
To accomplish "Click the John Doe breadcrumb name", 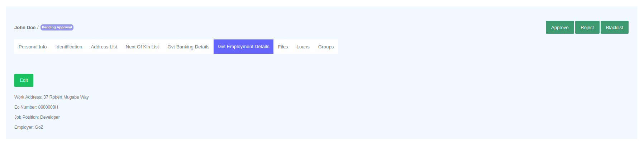I will (x=25, y=28).
